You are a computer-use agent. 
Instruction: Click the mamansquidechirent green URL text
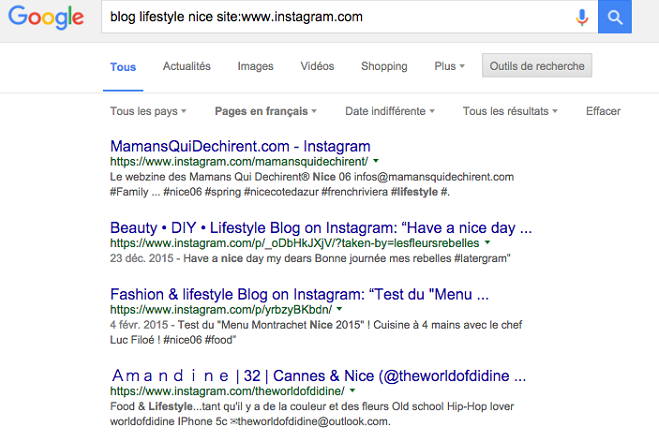239,162
